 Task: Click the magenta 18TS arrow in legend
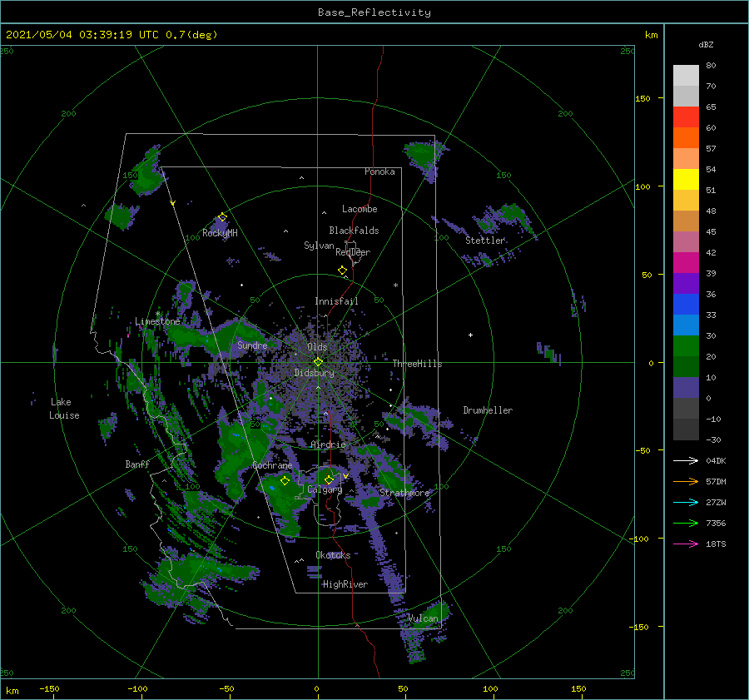point(686,544)
